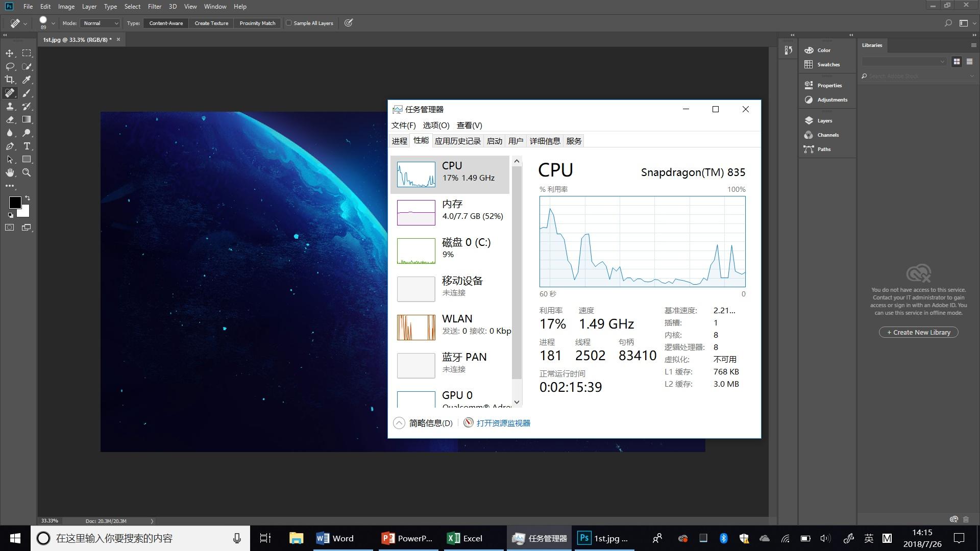Open the Mode Normal dropdown

pos(101,23)
